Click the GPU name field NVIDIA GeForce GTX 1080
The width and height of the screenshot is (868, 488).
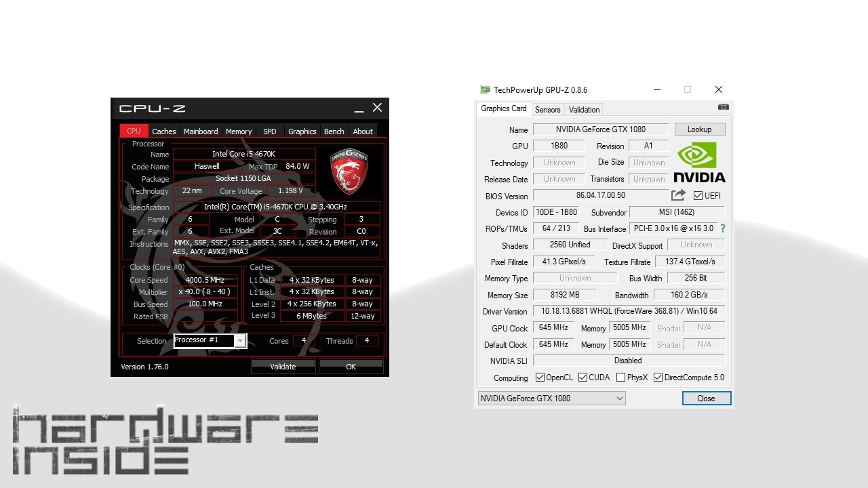coord(601,129)
